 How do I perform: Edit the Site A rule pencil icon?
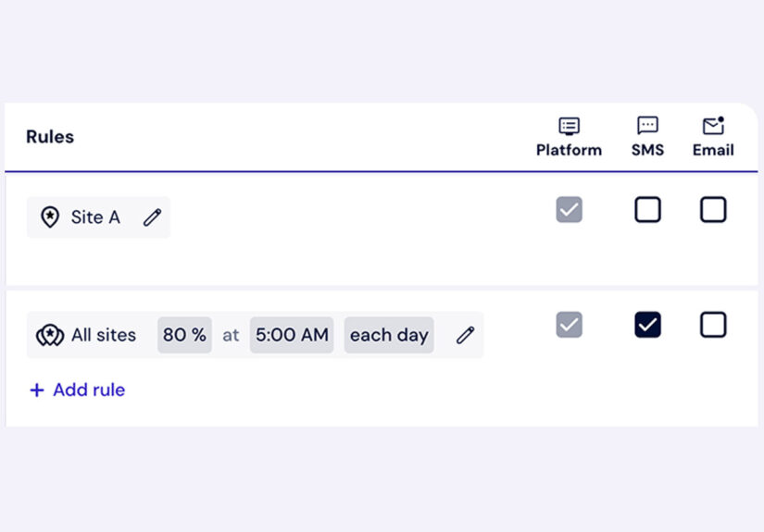coord(152,217)
